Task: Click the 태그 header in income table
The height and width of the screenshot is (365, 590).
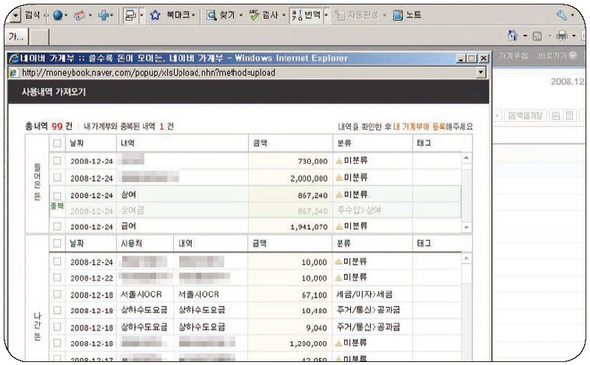Action: coord(423,143)
